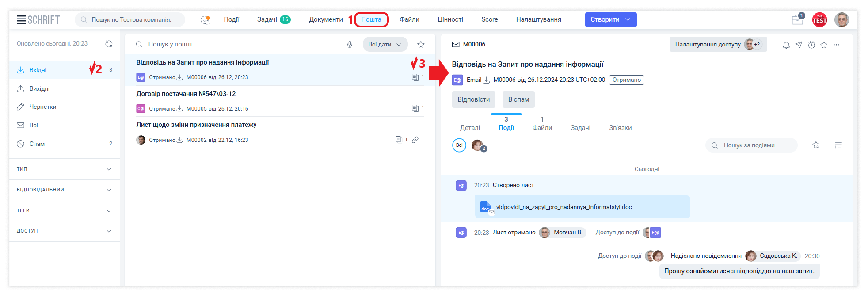This screenshot has width=868, height=298.
Task: Open attached vidpovidi_na_zapyt .doc file
Action: (564, 207)
